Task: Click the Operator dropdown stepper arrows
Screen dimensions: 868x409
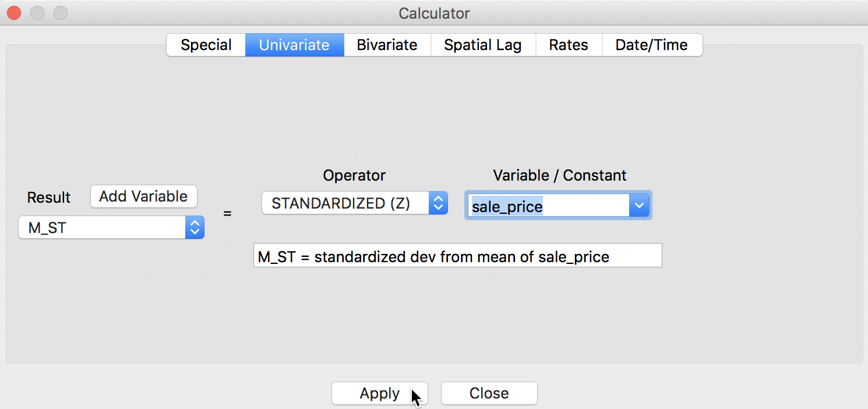Action: coord(438,203)
